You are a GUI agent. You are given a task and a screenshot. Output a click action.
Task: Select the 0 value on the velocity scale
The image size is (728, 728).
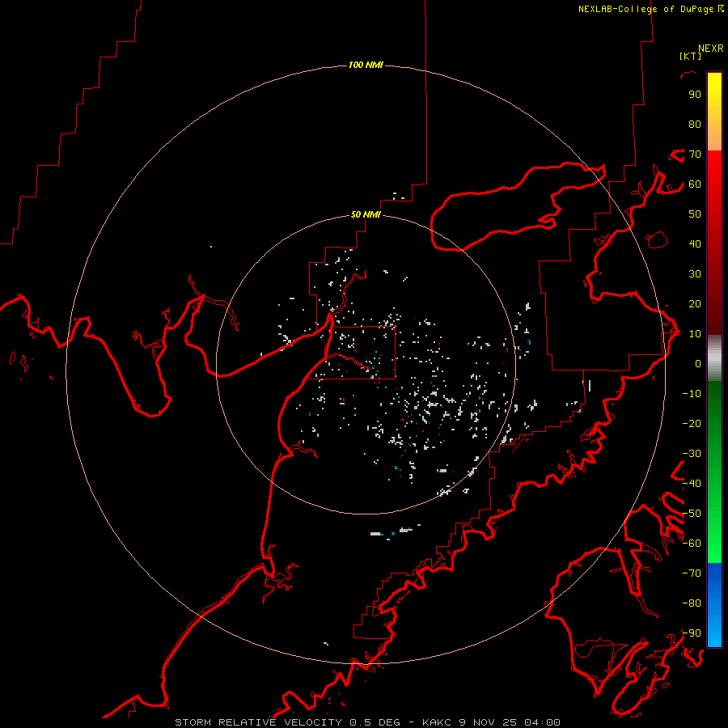point(698,363)
